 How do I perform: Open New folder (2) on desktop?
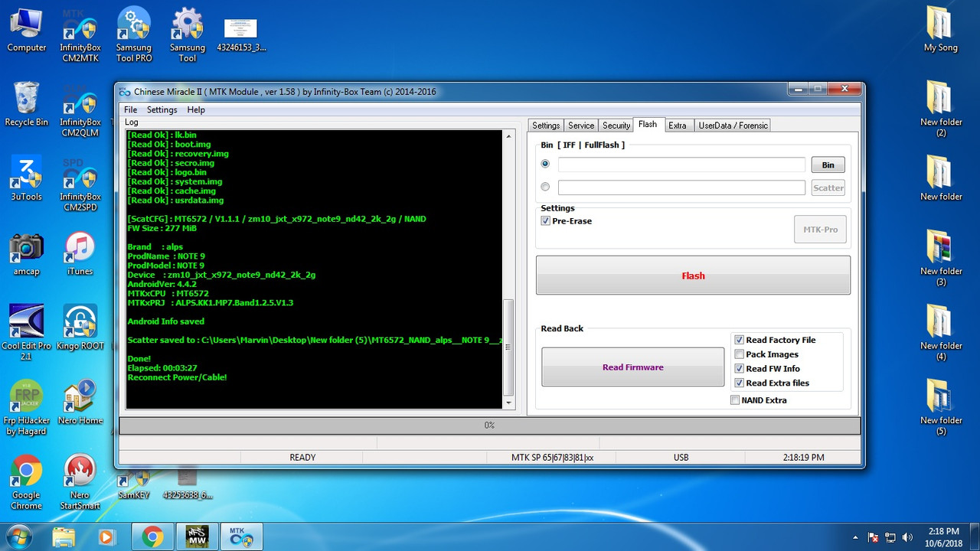pos(940,109)
